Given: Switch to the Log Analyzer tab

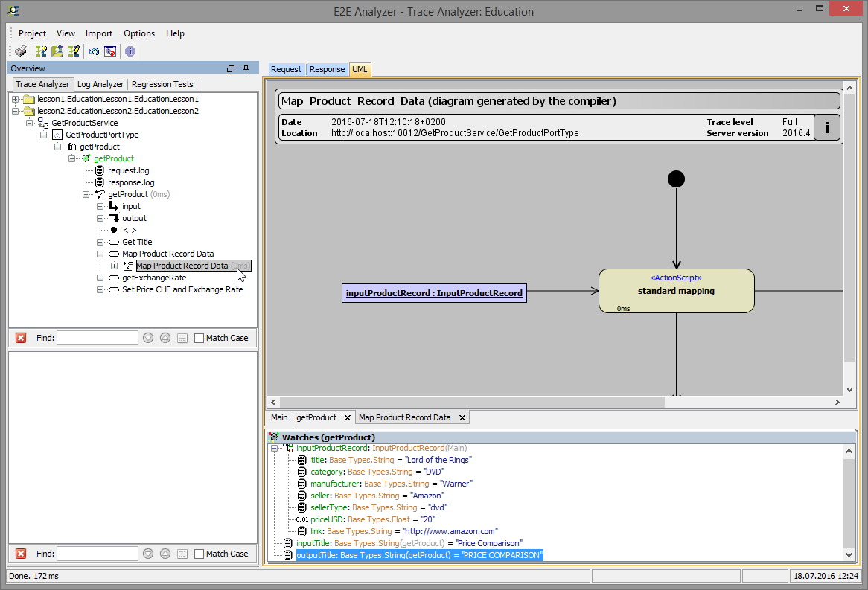Looking at the screenshot, I should (100, 84).
